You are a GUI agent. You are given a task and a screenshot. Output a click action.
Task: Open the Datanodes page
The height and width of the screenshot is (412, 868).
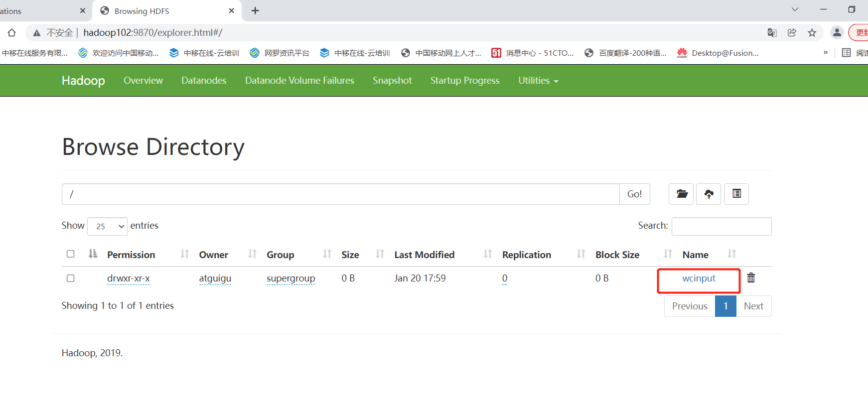pyautogui.click(x=204, y=80)
